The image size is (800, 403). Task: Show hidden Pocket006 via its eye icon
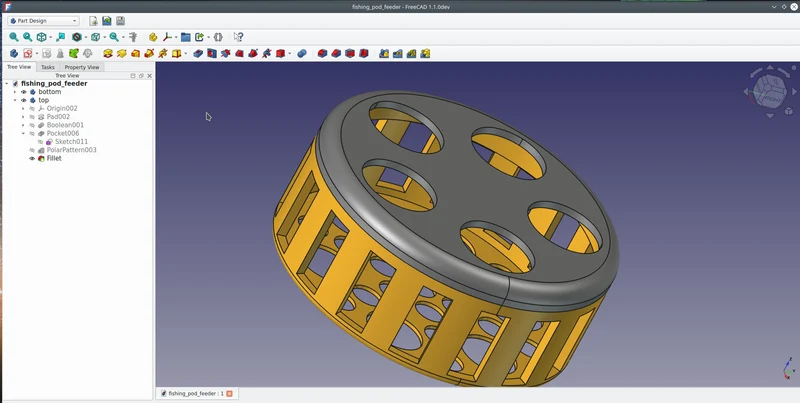[x=32, y=133]
